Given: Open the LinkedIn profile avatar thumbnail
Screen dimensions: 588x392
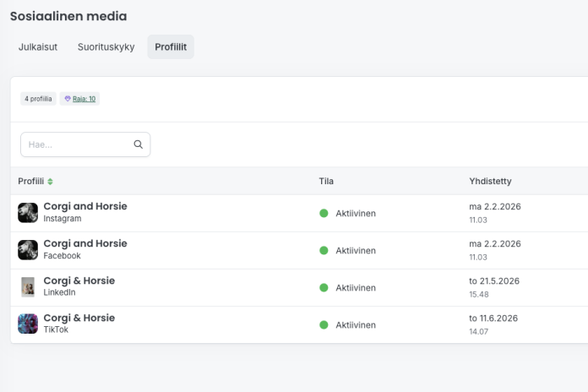Looking at the screenshot, I should (28, 287).
